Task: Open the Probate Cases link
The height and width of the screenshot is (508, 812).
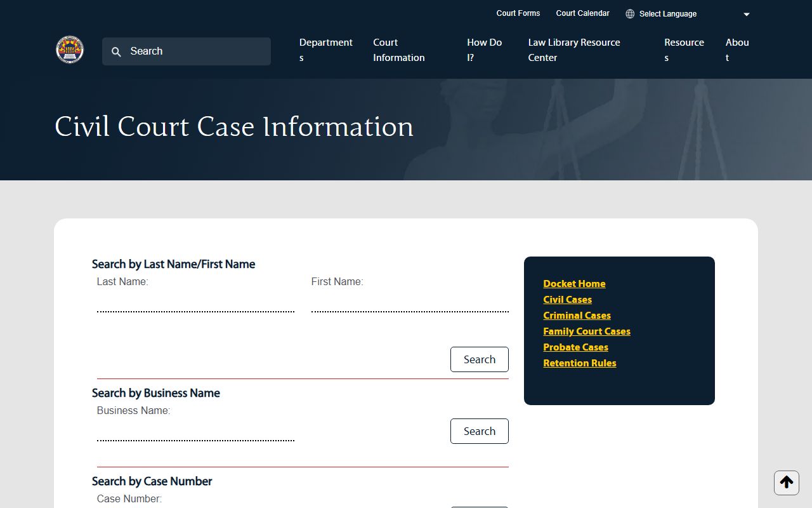Action: click(575, 347)
